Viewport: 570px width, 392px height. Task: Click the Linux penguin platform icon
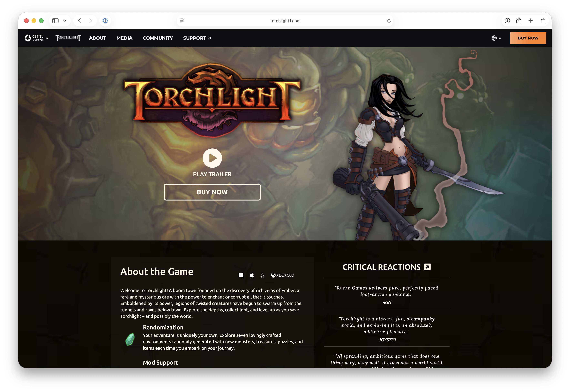point(262,275)
